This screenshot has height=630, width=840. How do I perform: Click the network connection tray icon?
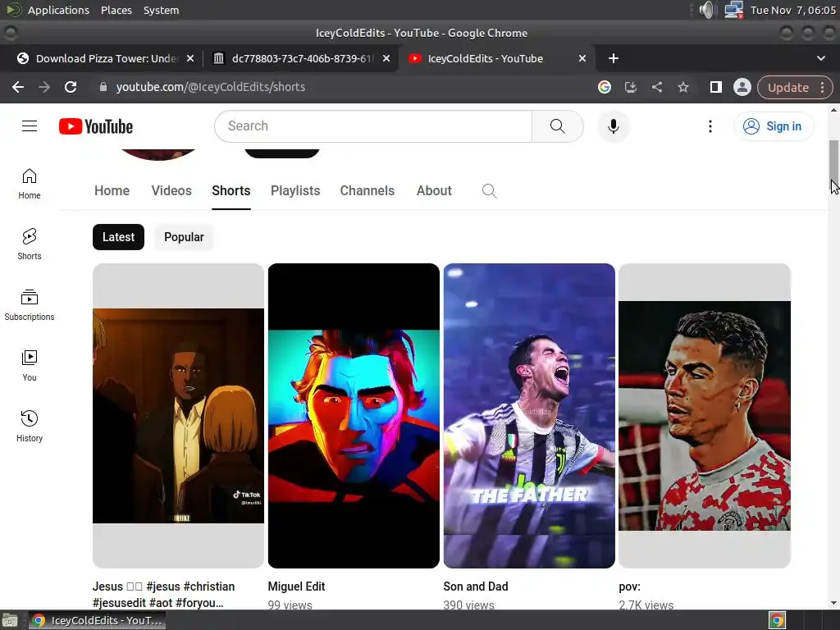(733, 10)
